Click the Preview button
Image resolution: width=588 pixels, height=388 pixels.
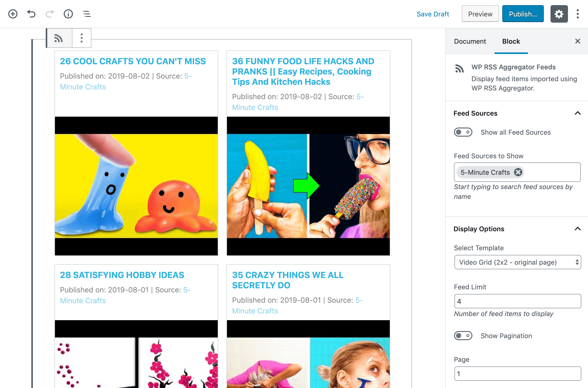[x=480, y=14]
